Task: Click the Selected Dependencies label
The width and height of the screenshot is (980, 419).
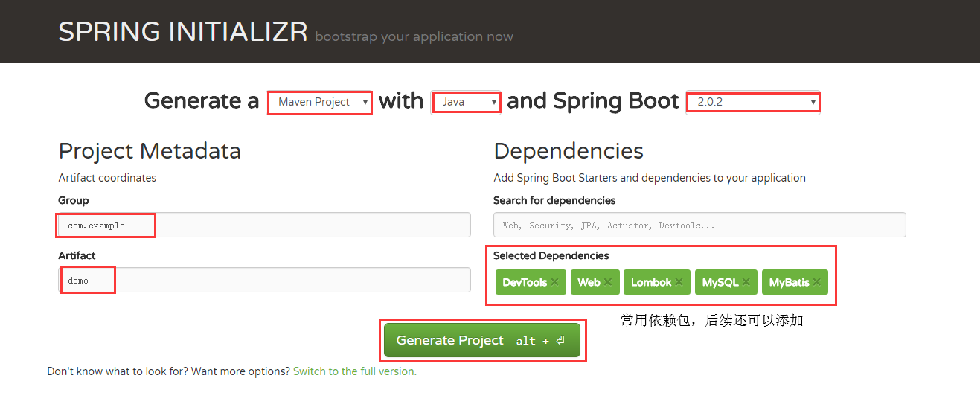Action: 551,255
